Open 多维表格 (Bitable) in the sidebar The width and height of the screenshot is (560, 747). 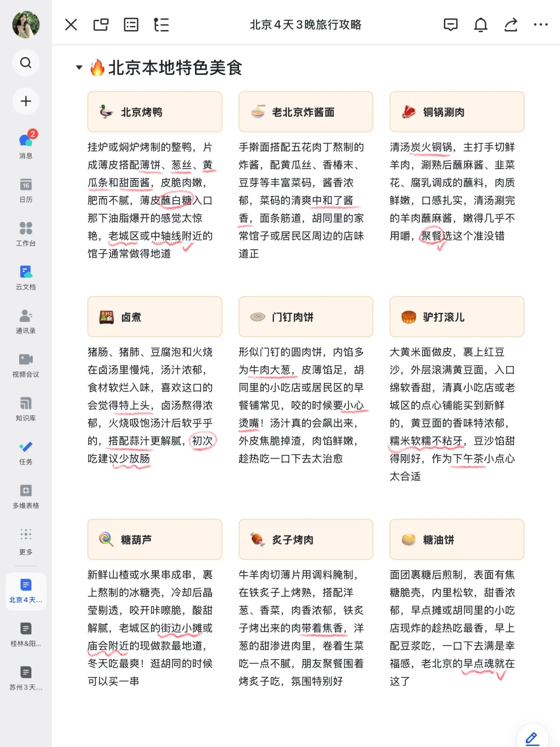coord(26,495)
